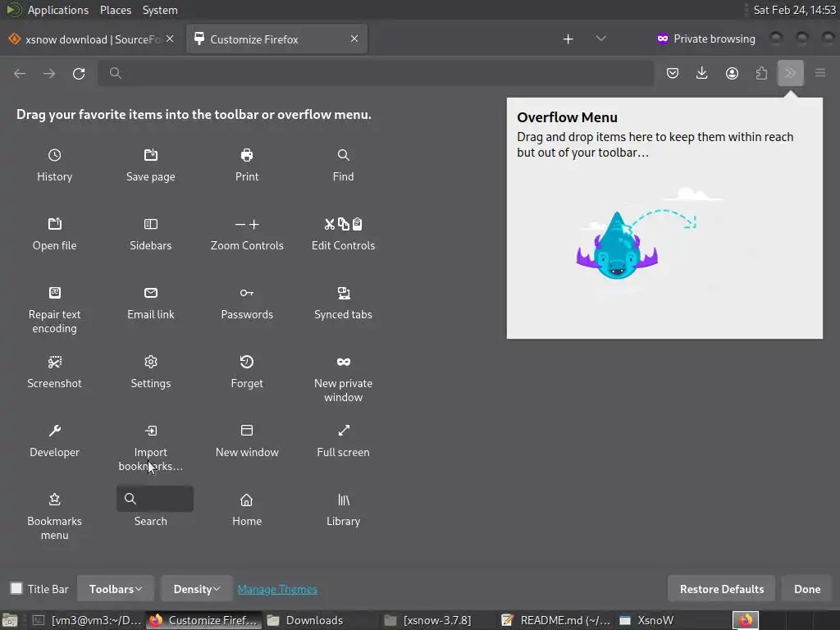Select the Zoom Controls item
840x630 pixels.
click(247, 234)
